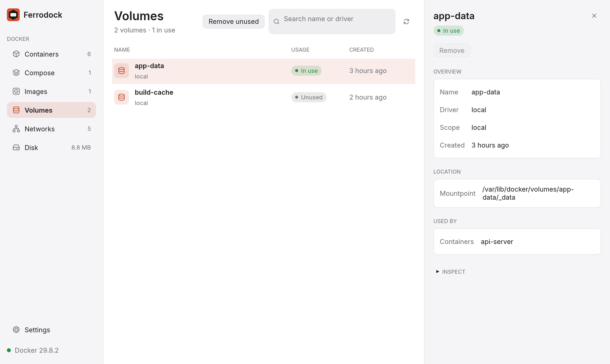This screenshot has height=364, width=610.
Task: Click the USAGE column header
Action: [x=300, y=50]
